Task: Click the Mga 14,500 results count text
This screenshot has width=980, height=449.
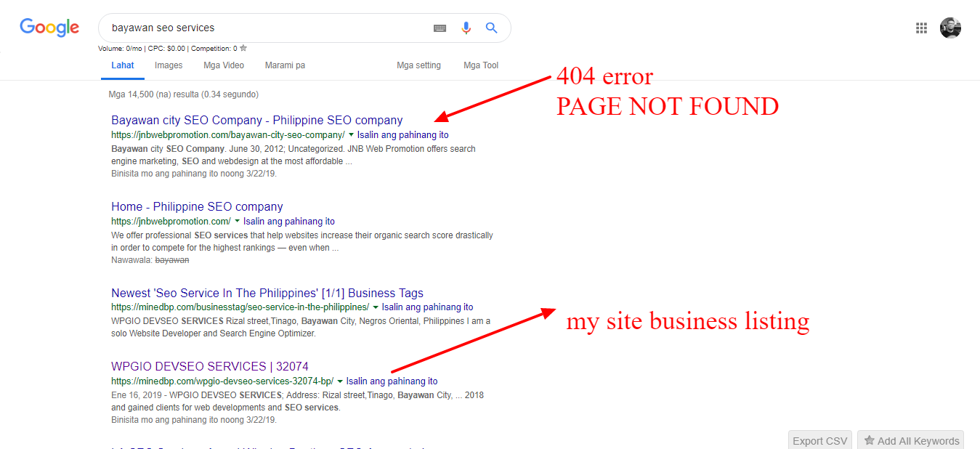Action: point(183,94)
